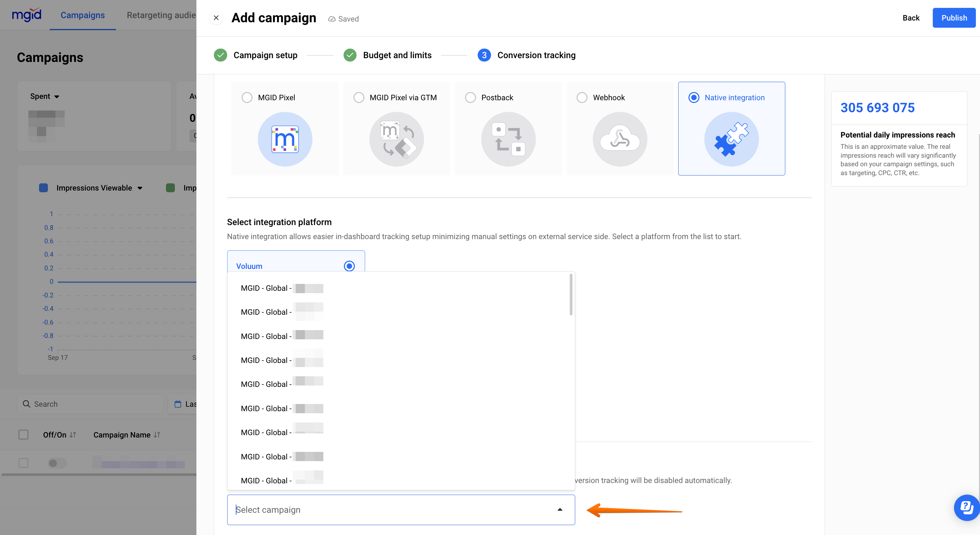
Task: Click the Publish button
Action: [953, 18]
